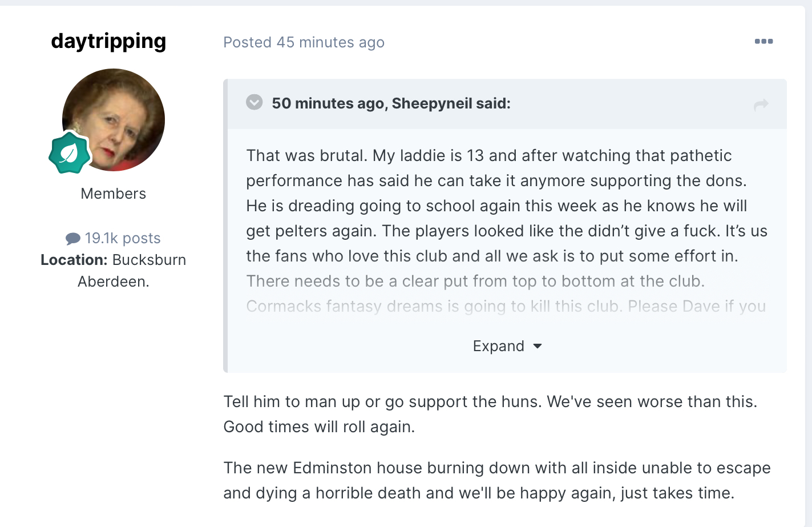The height and width of the screenshot is (527, 812).
Task: Click the 'Bucksburn Aberdeen' location text
Action: 148,260
